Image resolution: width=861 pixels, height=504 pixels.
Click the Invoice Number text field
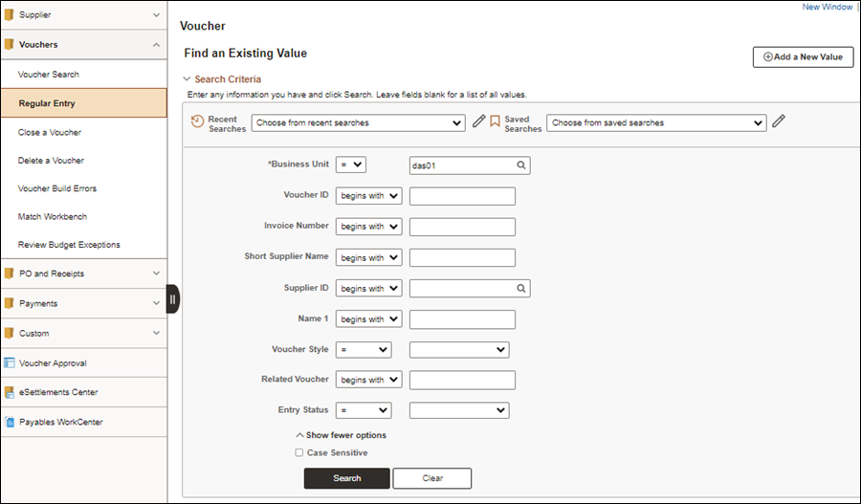462,227
